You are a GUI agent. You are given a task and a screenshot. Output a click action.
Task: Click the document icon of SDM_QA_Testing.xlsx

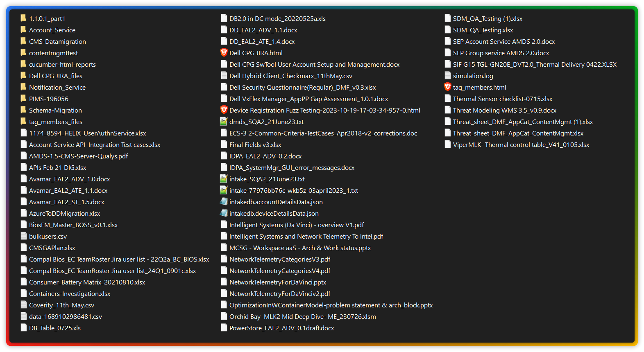(x=448, y=29)
